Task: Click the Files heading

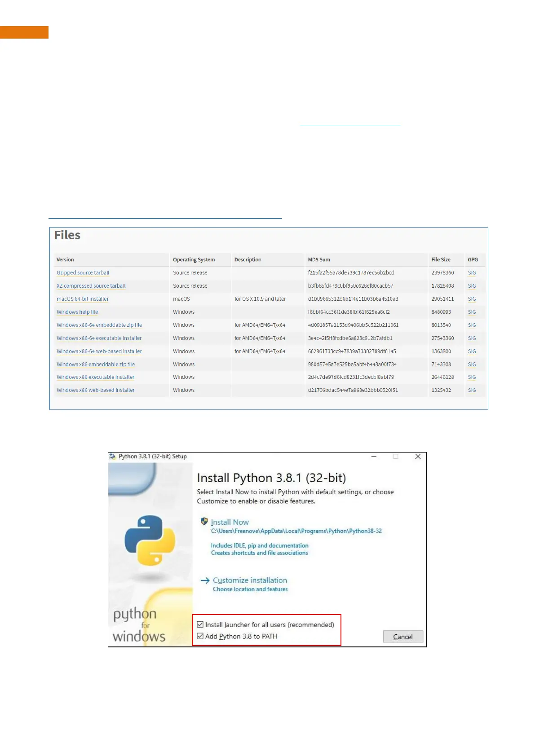Action: coord(67,235)
